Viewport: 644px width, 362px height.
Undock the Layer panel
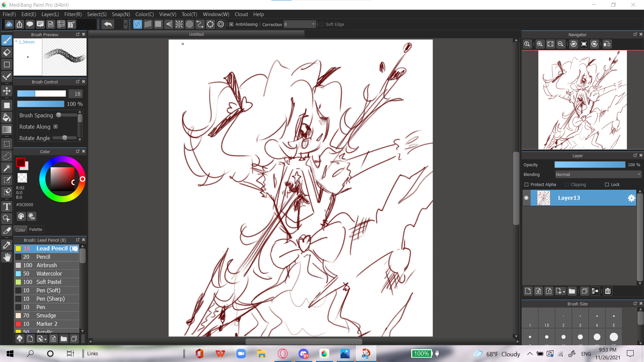[635, 156]
